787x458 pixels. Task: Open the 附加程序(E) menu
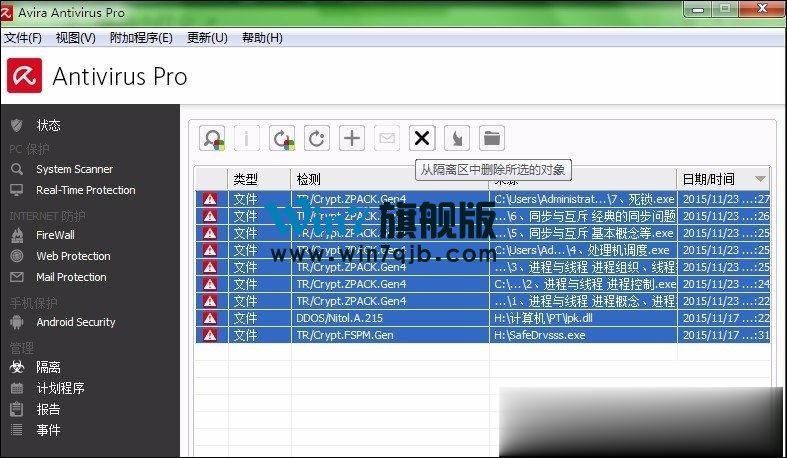[x=141, y=38]
